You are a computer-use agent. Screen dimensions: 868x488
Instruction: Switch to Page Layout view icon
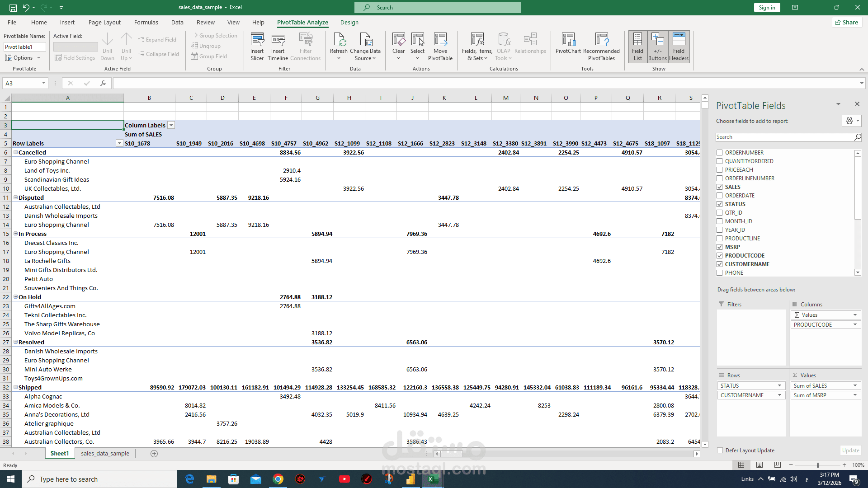pos(759,465)
